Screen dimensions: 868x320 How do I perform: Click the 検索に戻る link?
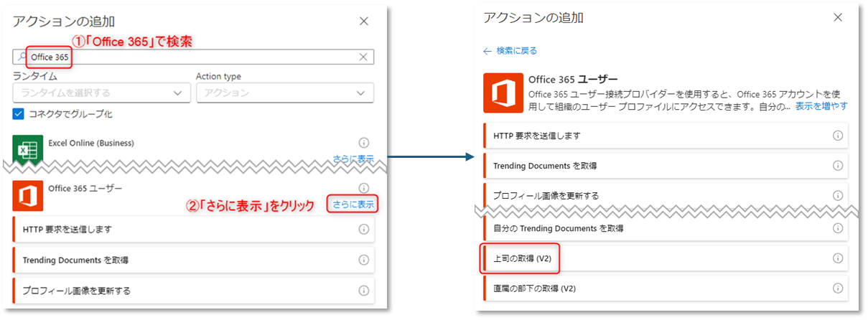tap(517, 51)
